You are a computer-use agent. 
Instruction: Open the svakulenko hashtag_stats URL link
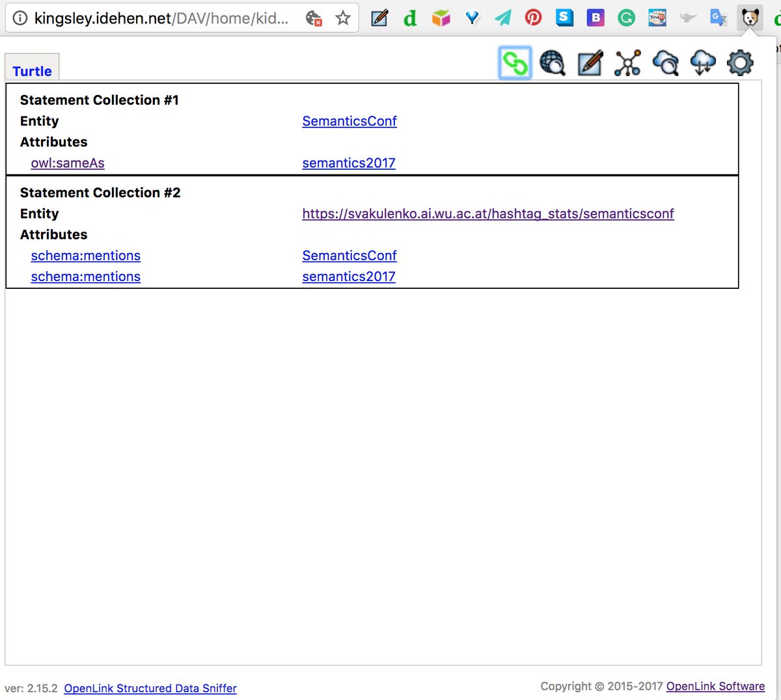click(487, 213)
